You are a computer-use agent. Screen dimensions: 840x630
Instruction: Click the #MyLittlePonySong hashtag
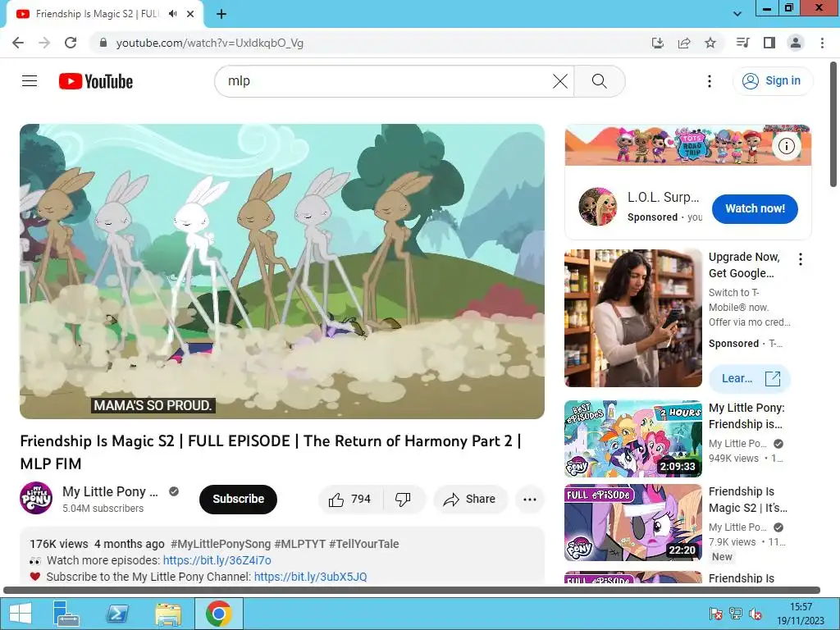pos(220,544)
